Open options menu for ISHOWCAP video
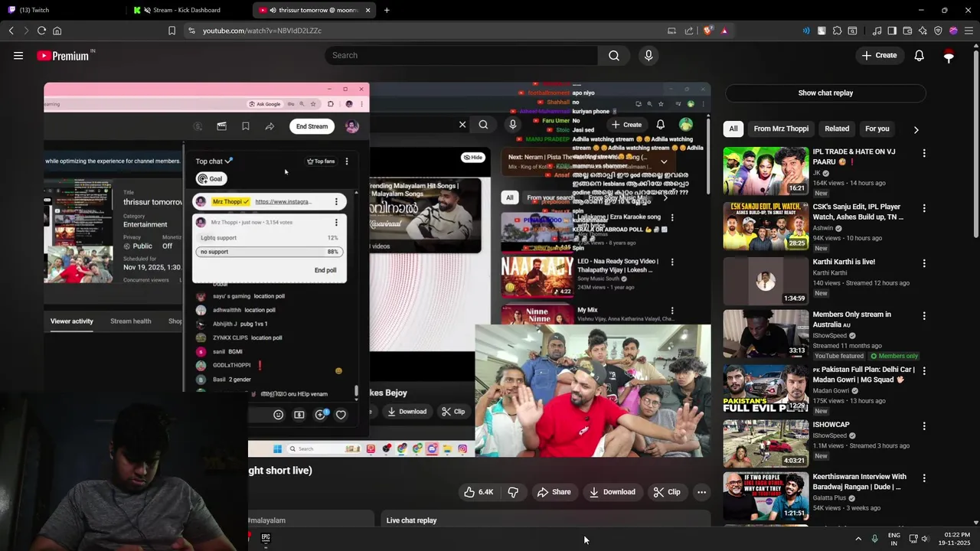Image resolution: width=980 pixels, height=551 pixels. (x=924, y=426)
